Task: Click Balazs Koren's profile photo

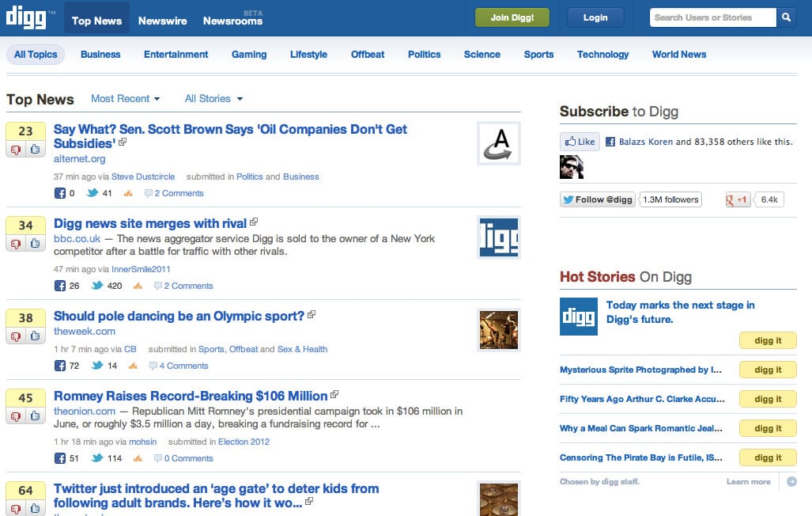Action: (572, 167)
